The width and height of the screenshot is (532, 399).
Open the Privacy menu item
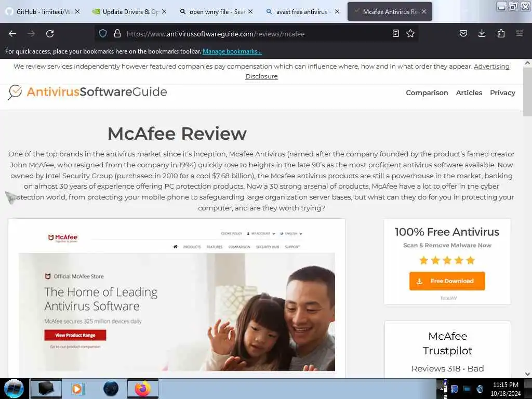[502, 92]
